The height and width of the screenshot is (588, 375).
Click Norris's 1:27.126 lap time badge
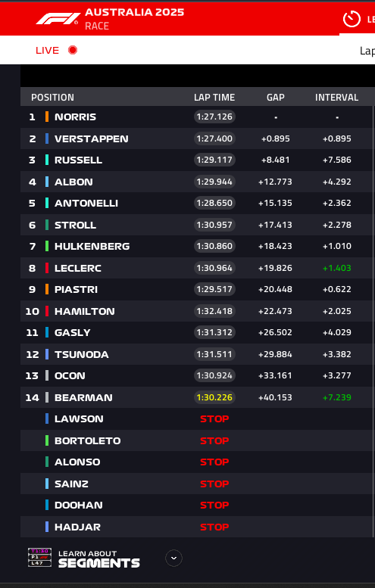[x=214, y=117]
